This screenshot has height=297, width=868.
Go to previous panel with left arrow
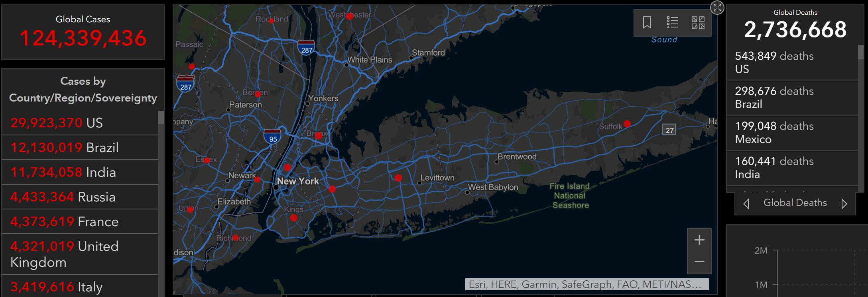click(746, 204)
